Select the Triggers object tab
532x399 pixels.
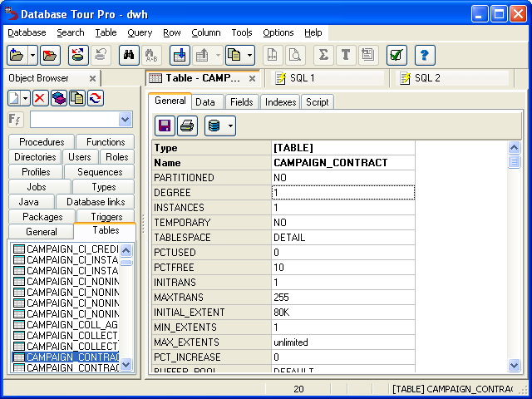(x=106, y=217)
